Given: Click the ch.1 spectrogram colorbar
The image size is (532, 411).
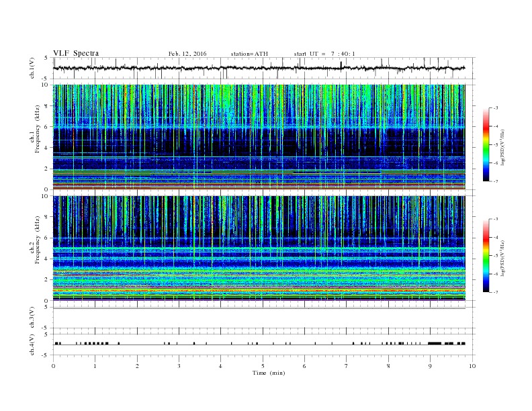Looking at the screenshot, I should 486,144.
